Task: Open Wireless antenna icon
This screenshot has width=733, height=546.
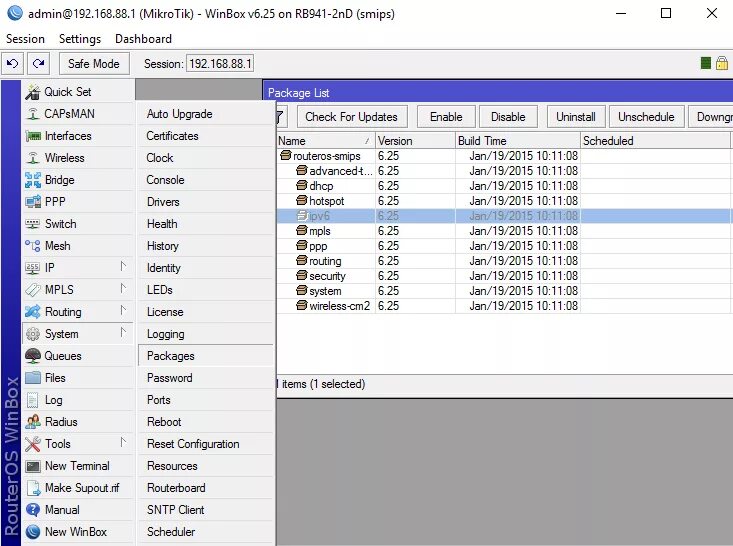Action: [x=33, y=158]
